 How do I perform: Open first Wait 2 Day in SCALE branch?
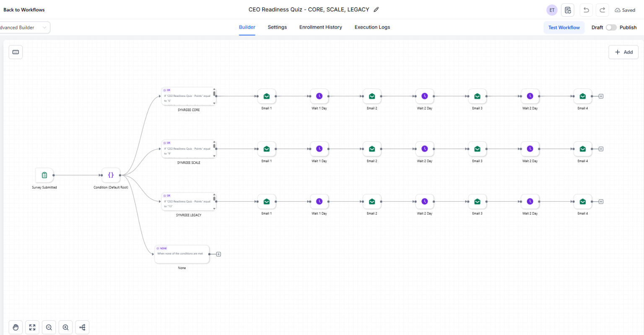tap(425, 149)
